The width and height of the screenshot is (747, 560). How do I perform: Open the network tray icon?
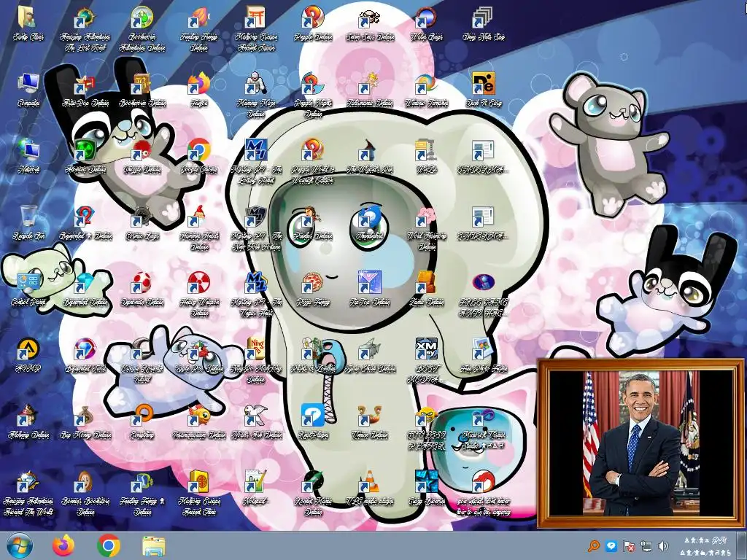(x=646, y=546)
